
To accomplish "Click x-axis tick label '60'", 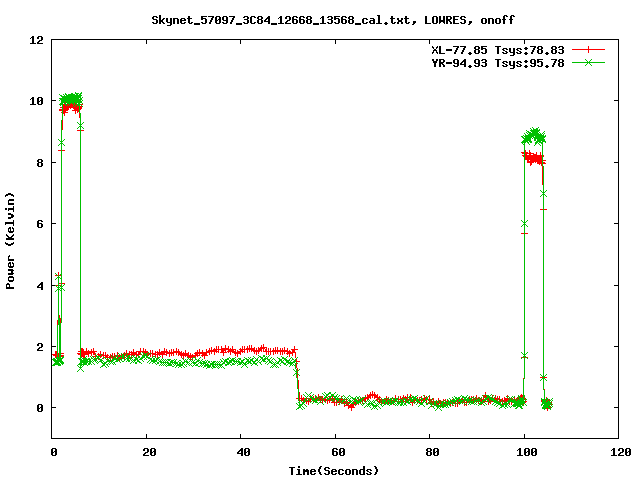I will (338, 452).
